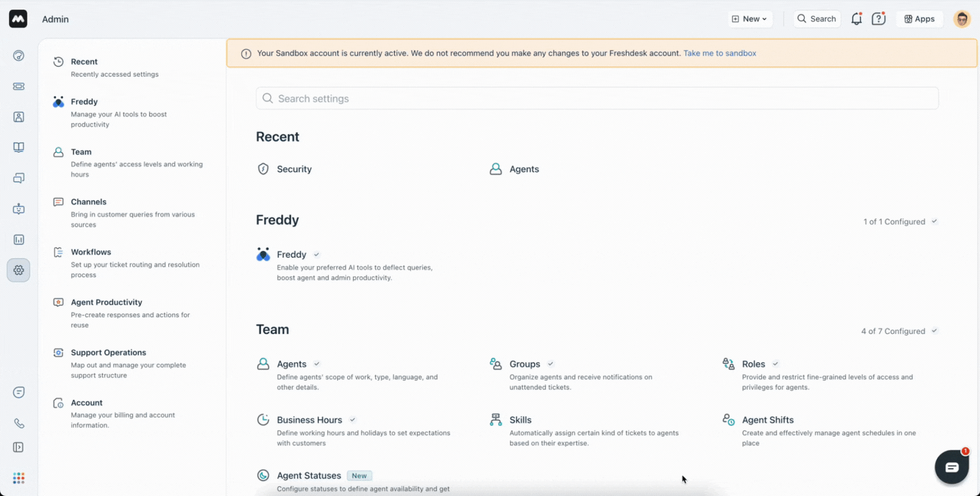The image size is (980, 496).
Task: Open the Apps button
Action: [919, 19]
